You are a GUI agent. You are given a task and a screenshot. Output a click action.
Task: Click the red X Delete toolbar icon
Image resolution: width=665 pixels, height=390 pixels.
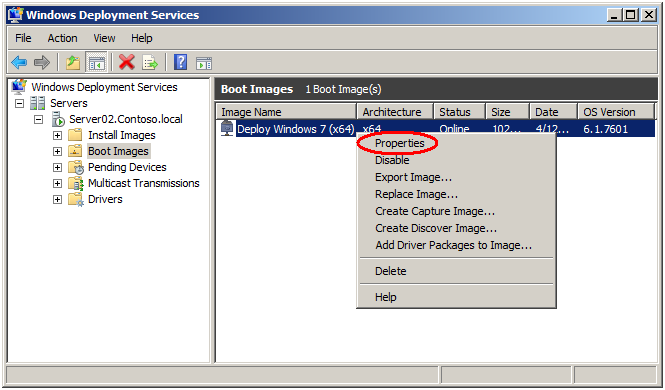pyautogui.click(x=126, y=62)
